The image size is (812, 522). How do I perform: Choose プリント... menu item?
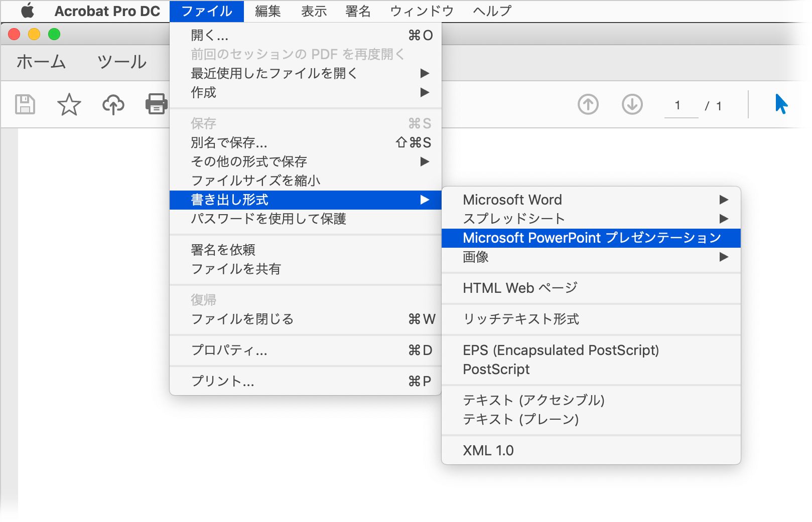pyautogui.click(x=306, y=381)
